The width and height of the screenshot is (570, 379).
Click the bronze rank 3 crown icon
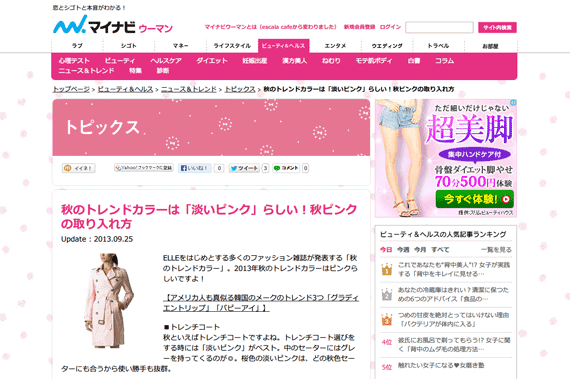pyautogui.click(x=387, y=319)
